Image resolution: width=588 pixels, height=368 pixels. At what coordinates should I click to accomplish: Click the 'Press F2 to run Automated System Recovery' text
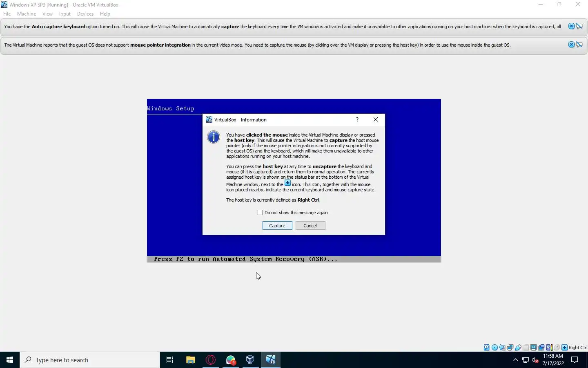pos(246,259)
